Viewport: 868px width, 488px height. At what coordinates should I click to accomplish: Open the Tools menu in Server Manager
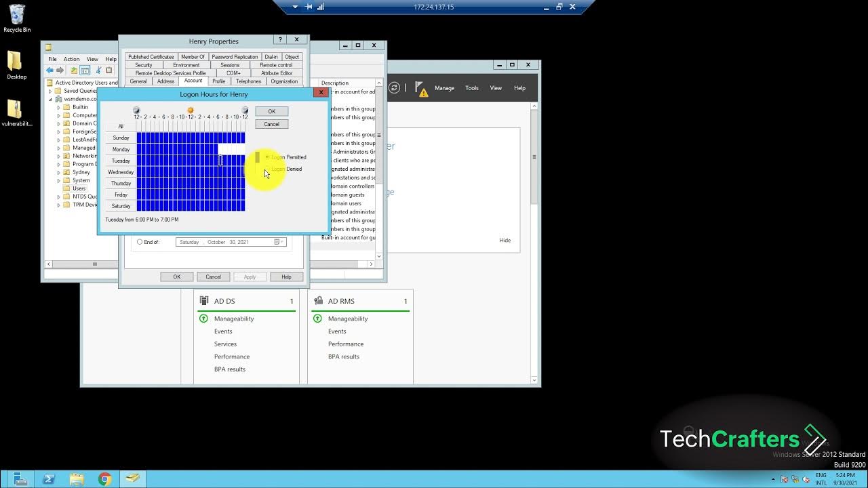[472, 88]
